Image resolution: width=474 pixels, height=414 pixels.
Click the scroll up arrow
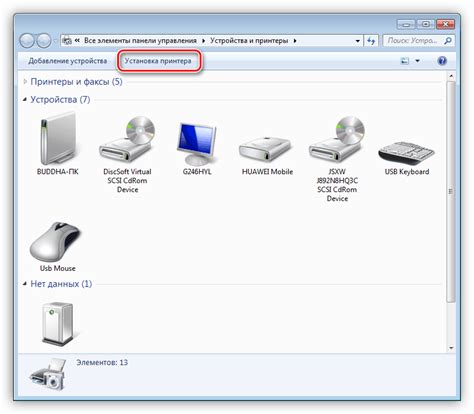click(x=451, y=76)
